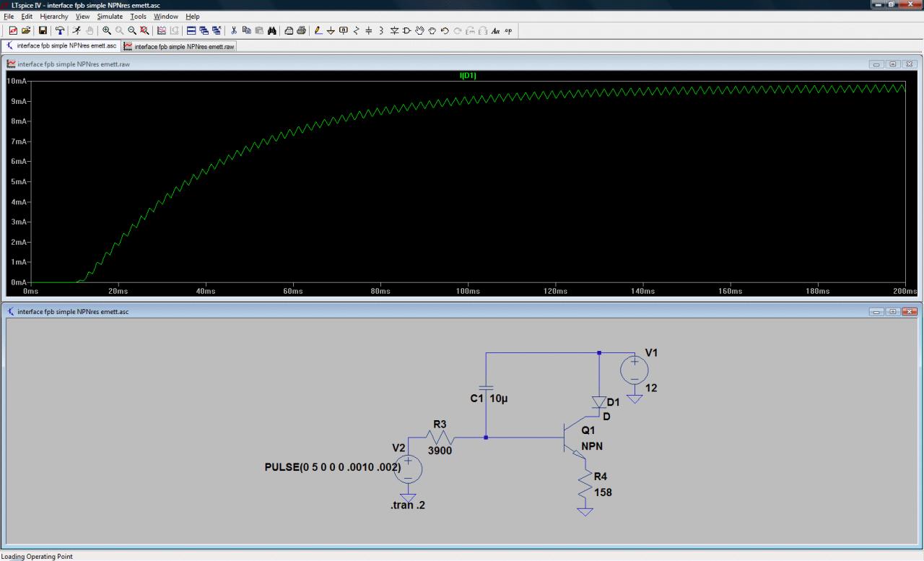Click the 158 value of R4
The width and height of the screenshot is (924, 561).
point(603,492)
